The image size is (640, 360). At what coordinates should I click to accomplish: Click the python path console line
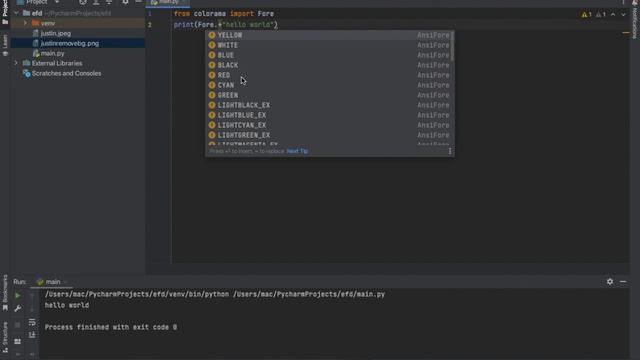point(215,294)
